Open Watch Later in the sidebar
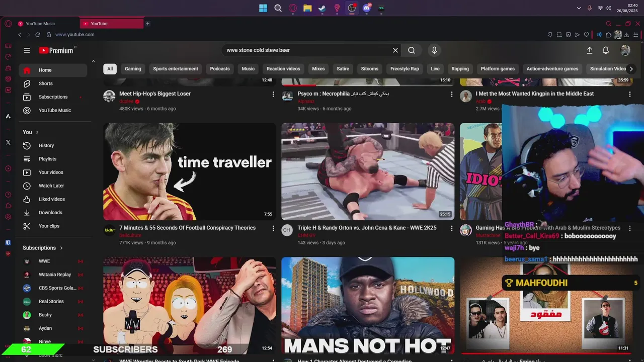 pos(53,186)
